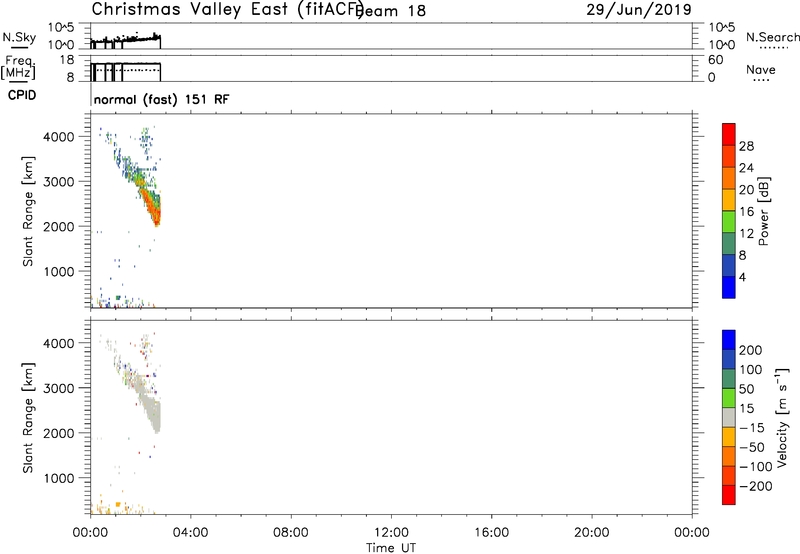Image resolution: width=800 pixels, height=554 pixels.
Task: Click the power panel 'Slant Range [km]' axis label
Action: coord(28,211)
